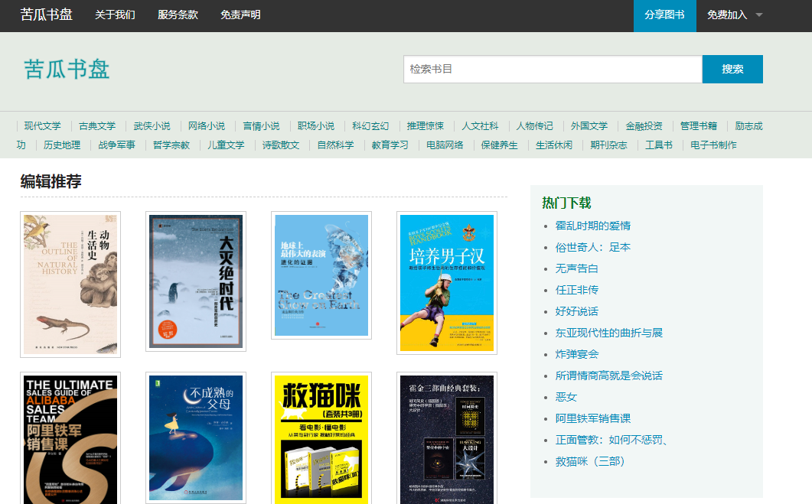Open 关于我们 in the top menu
The width and height of the screenshot is (812, 504).
[x=115, y=15]
